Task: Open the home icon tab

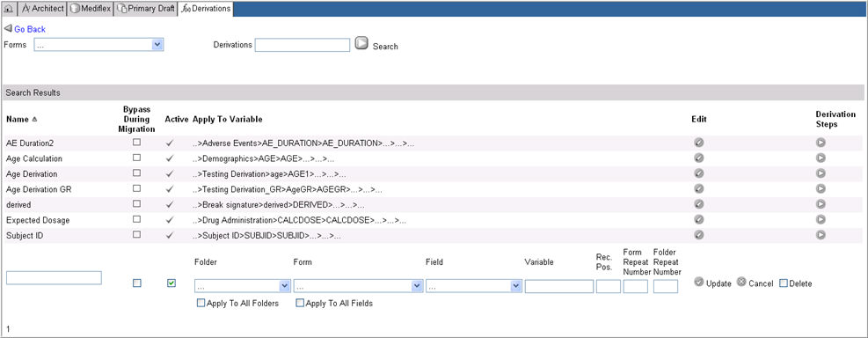Action: (8, 9)
